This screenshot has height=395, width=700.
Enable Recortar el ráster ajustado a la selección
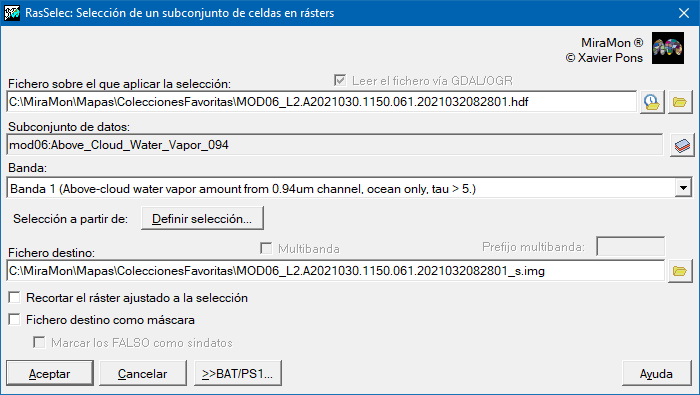(15, 297)
